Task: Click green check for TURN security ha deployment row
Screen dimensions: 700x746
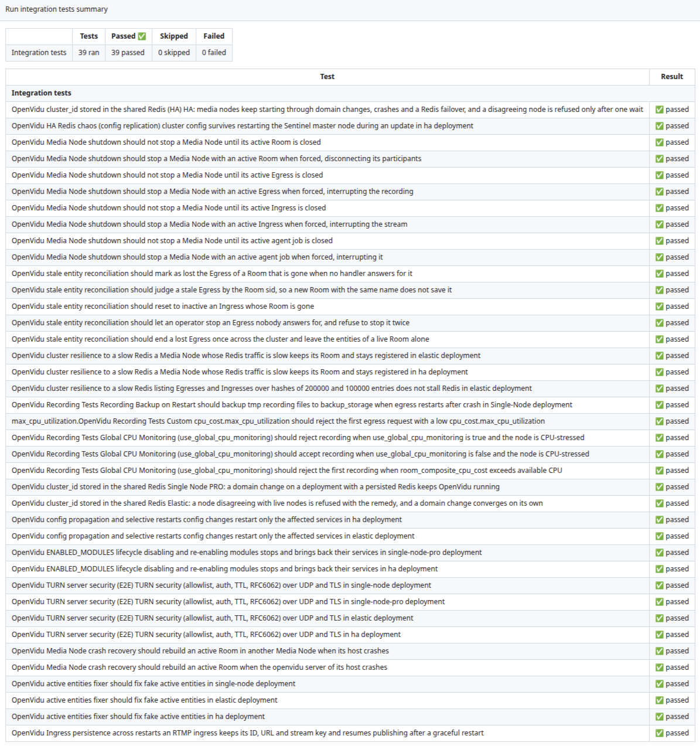Action: 660,635
